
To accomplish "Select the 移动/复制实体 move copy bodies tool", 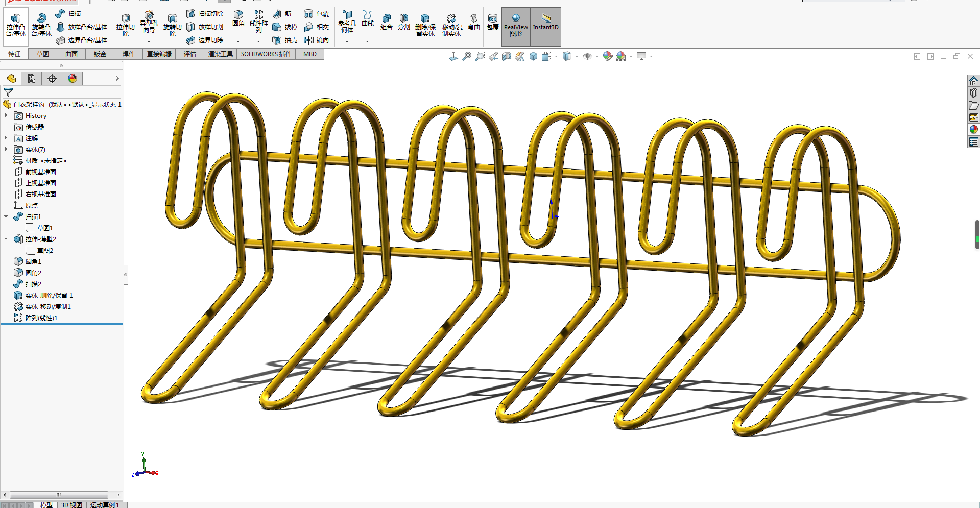I will point(452,25).
